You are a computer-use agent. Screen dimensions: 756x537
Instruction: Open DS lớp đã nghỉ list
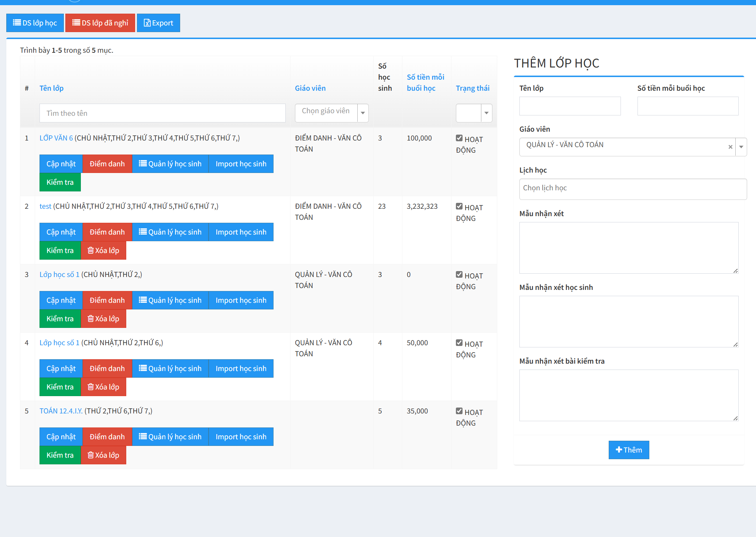point(100,23)
